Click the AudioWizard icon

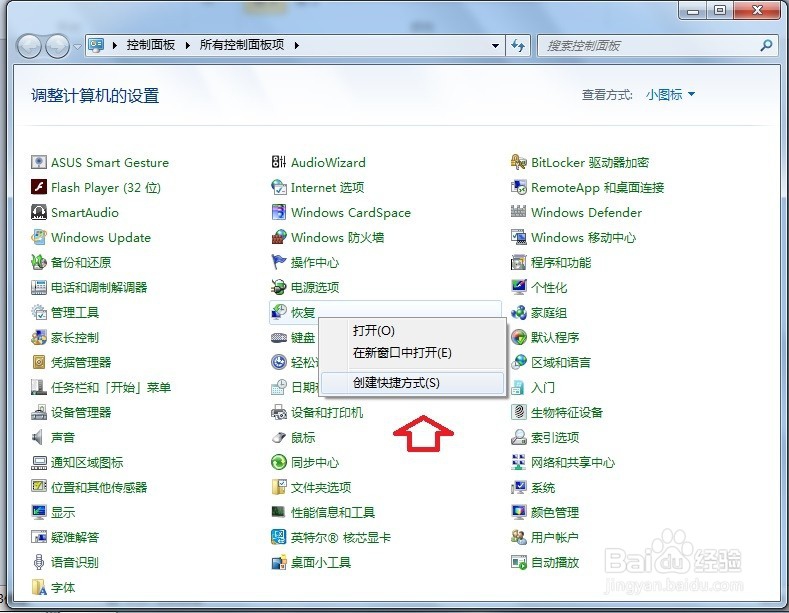tap(279, 162)
